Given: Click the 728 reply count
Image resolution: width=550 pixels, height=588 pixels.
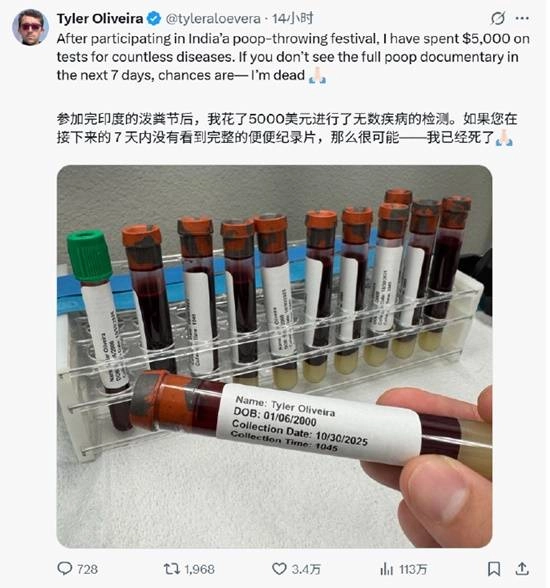Looking at the screenshot, I should point(87,569).
